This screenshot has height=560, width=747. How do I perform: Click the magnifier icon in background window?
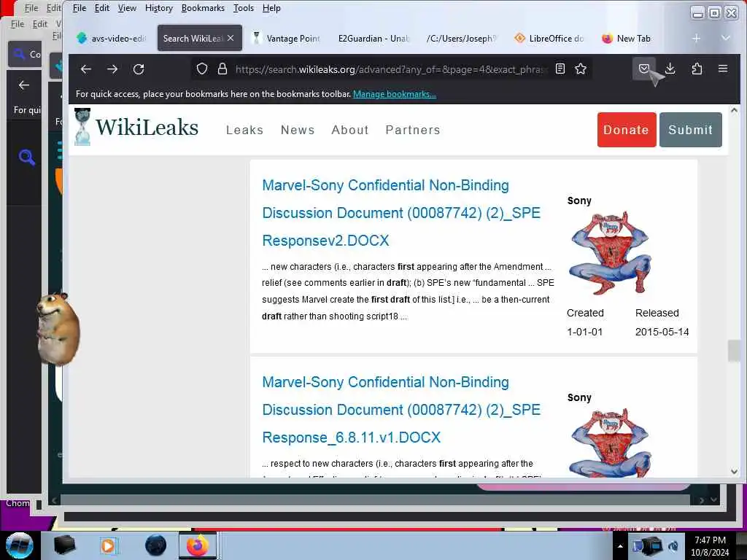coord(27,157)
